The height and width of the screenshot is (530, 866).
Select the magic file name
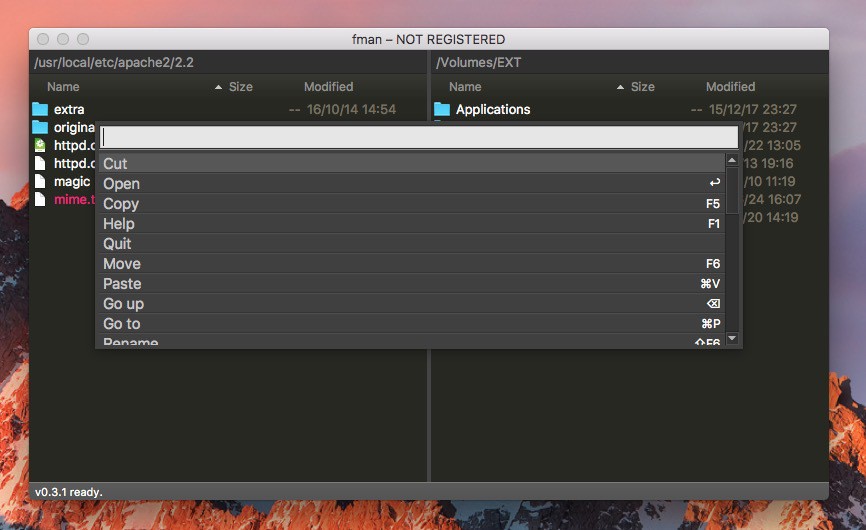pyautogui.click(x=72, y=182)
